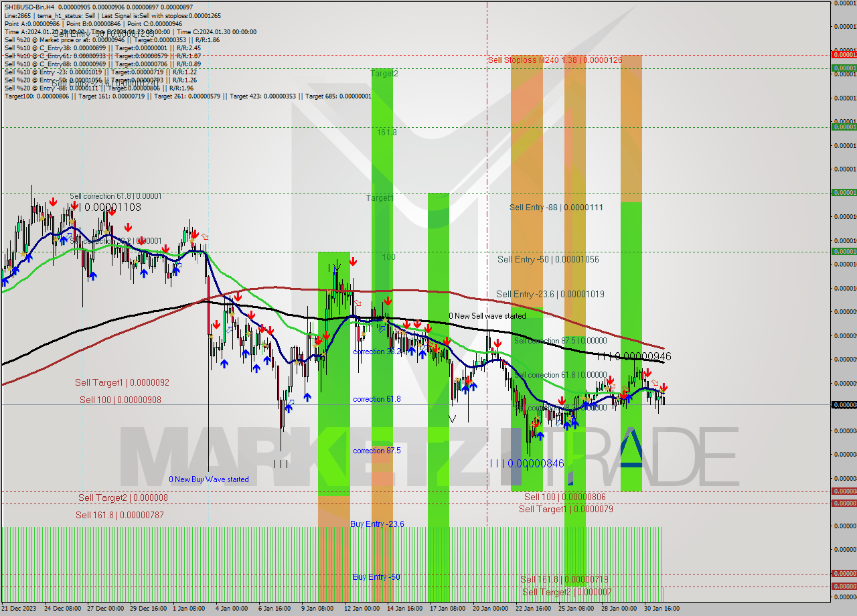Click the '12 Jan 00:00' time axis label

(362, 609)
